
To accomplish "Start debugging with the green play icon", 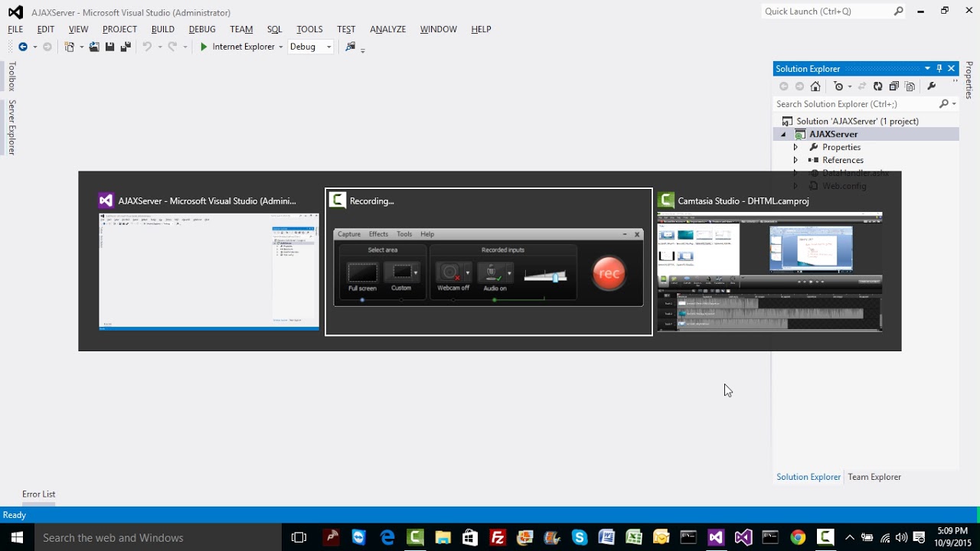I will [204, 47].
